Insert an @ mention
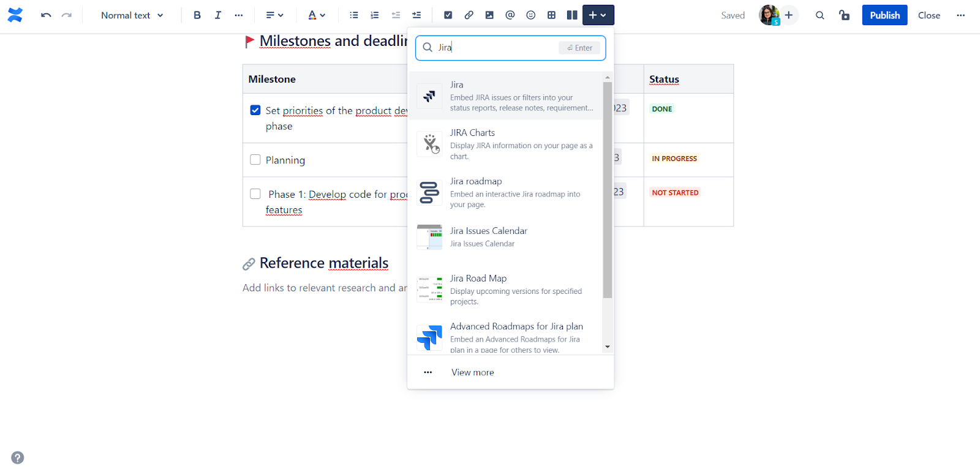The width and height of the screenshot is (980, 469). pos(510,15)
